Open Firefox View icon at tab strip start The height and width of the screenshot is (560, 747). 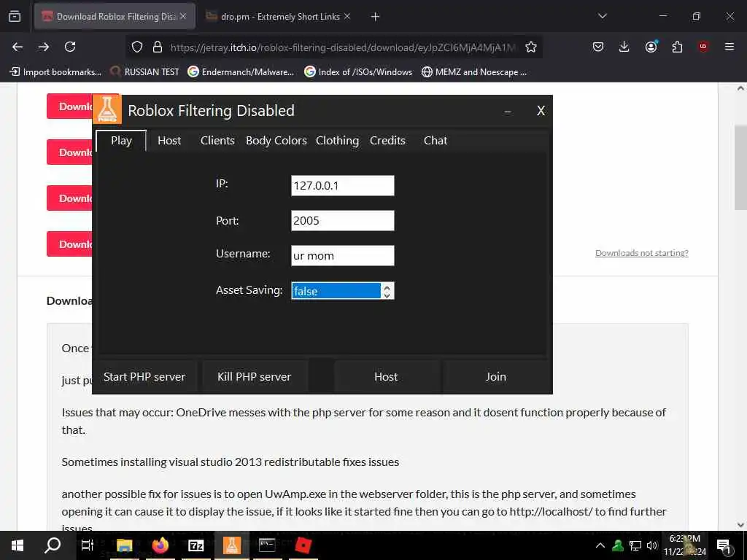[15, 16]
